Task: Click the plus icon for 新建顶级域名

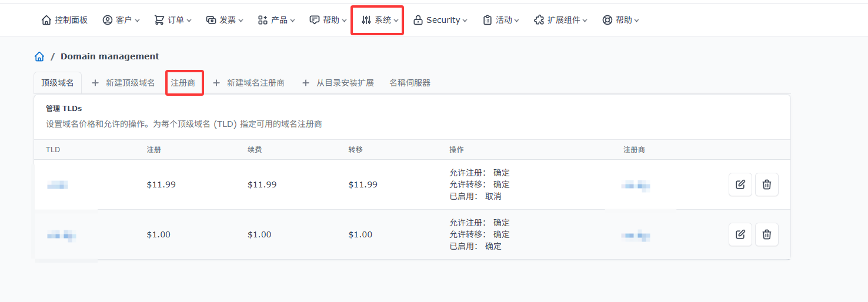Action: pos(95,83)
